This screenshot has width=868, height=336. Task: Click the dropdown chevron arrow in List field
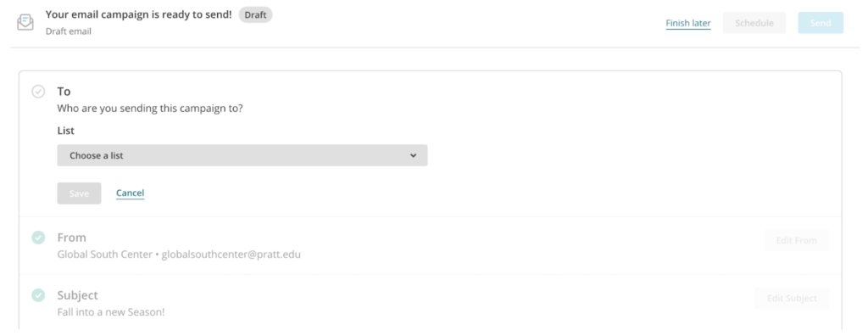click(x=413, y=156)
